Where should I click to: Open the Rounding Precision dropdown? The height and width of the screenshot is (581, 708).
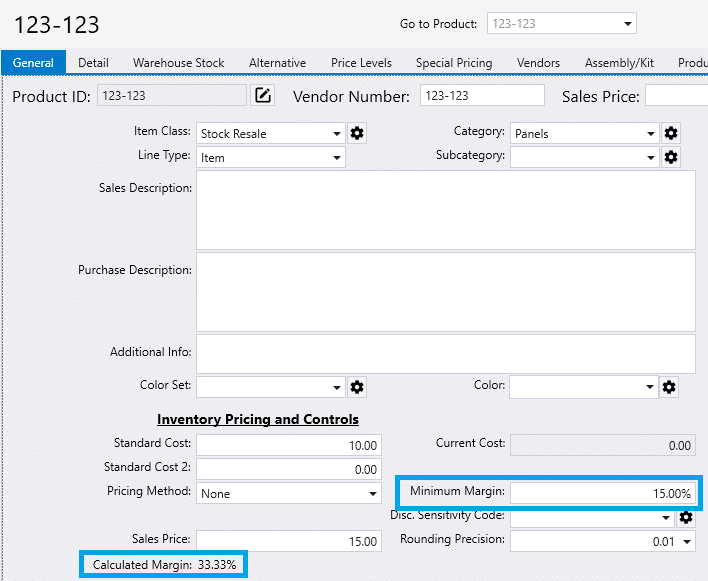pos(686,542)
